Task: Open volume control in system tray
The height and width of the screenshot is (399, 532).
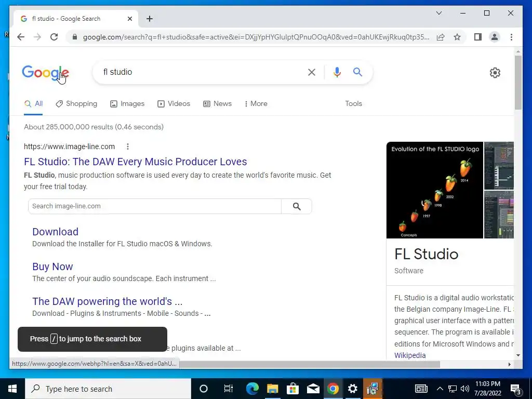Action: click(465, 389)
